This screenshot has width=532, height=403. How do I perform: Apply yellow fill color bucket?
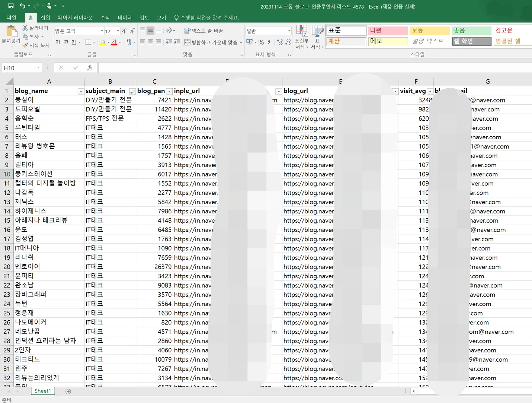pos(103,42)
